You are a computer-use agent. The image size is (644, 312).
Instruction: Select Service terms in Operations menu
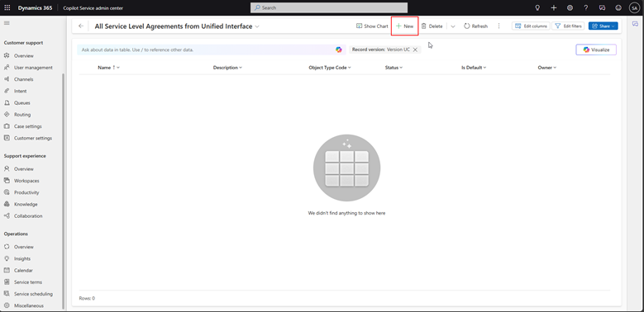28,282
